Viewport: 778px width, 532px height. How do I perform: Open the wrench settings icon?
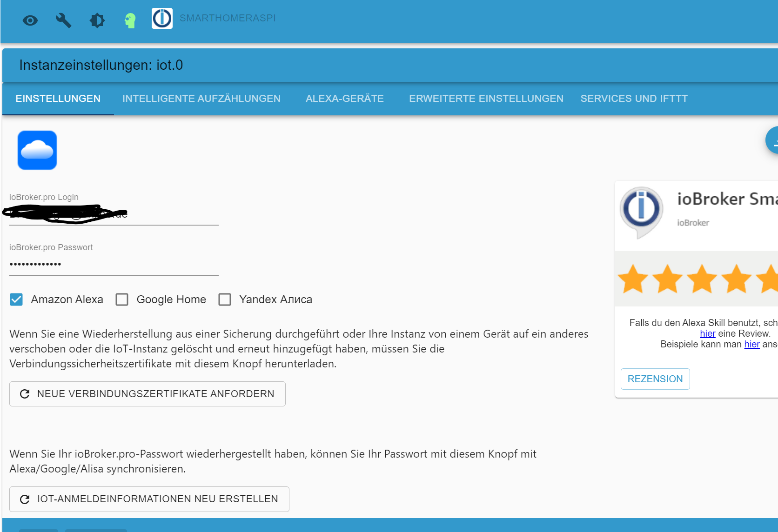(64, 20)
